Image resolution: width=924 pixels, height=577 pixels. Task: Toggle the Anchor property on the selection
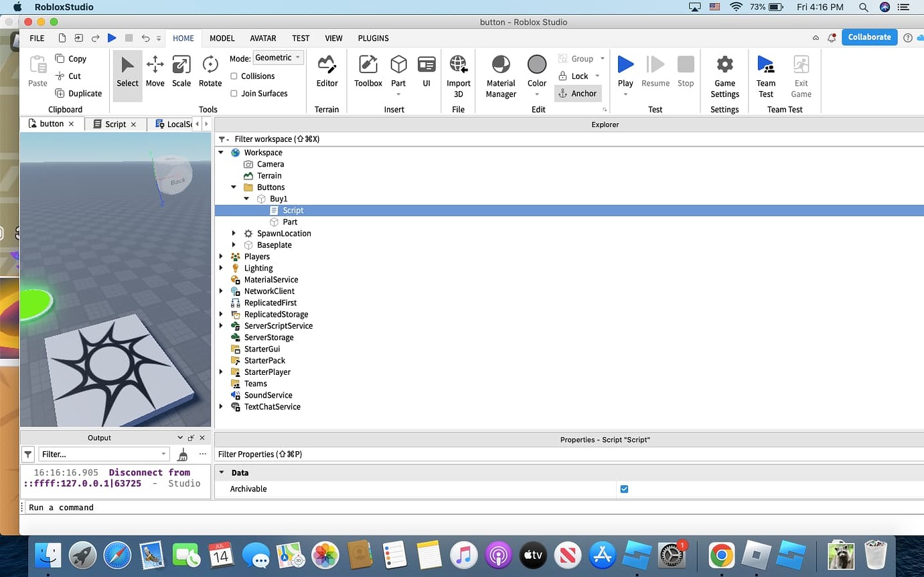click(x=578, y=93)
